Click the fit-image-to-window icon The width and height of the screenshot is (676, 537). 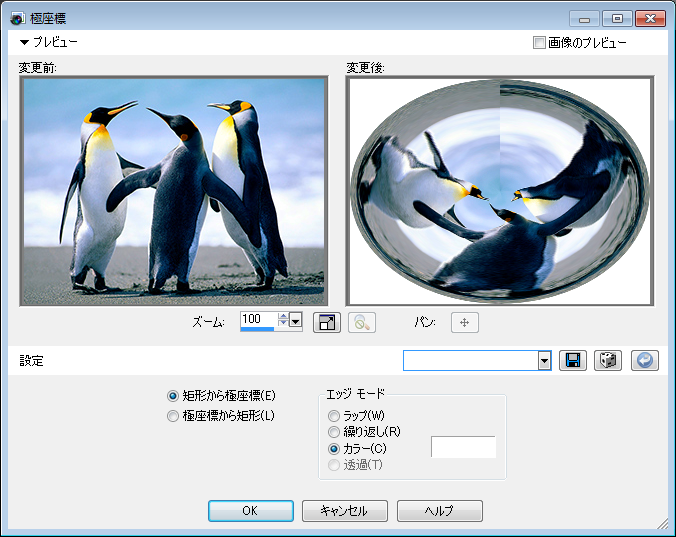(327, 322)
